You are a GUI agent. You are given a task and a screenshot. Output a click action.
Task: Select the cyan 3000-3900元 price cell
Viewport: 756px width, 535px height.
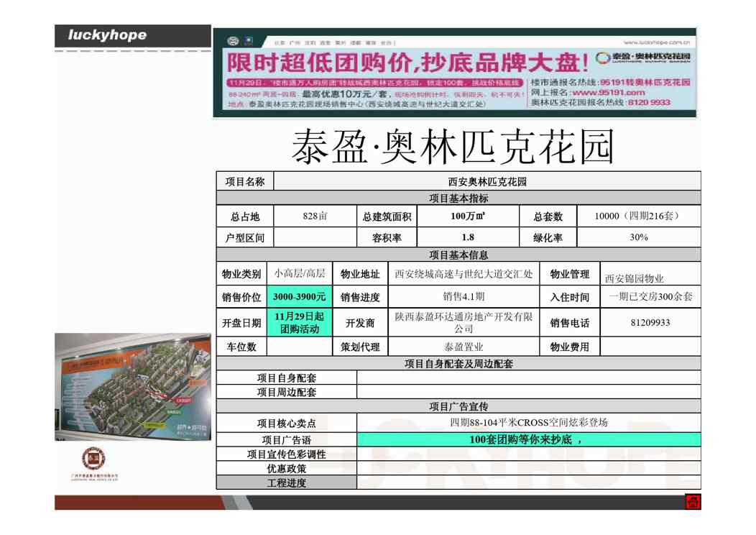pos(300,297)
